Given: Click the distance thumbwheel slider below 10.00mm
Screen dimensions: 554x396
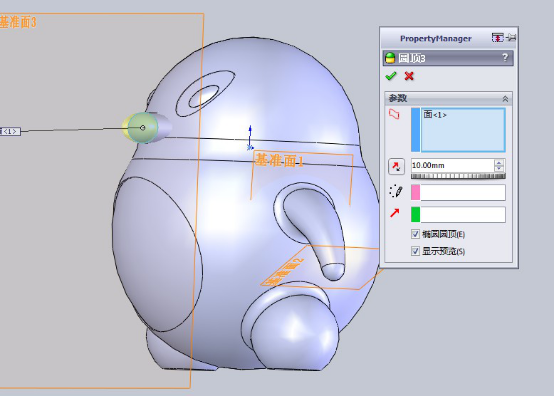Looking at the screenshot, I should click(458, 176).
